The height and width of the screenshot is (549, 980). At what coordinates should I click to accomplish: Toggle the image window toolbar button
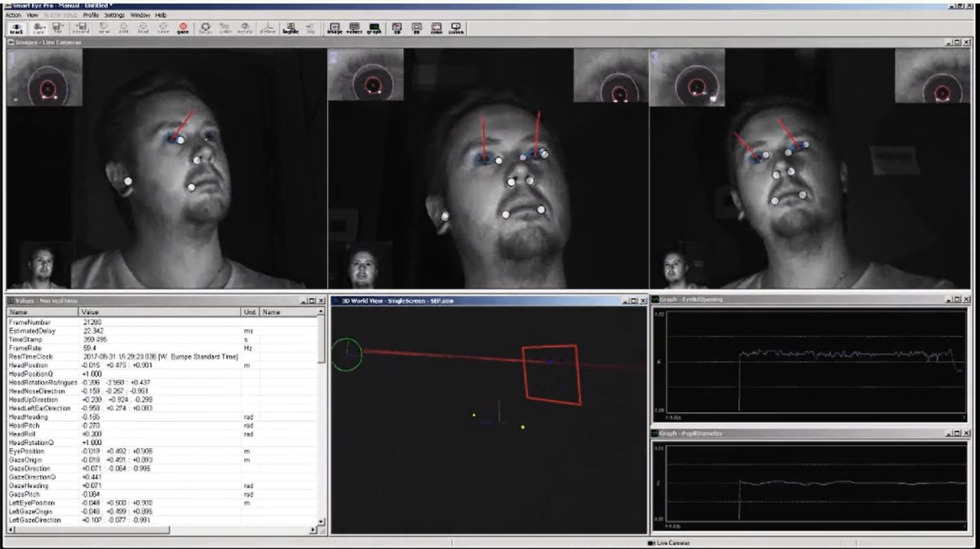tap(335, 28)
